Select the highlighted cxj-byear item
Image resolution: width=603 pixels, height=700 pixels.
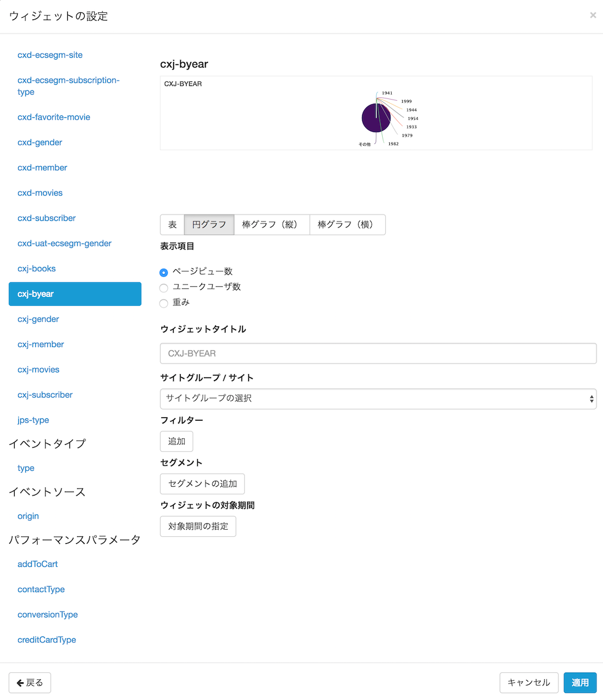pyautogui.click(x=75, y=294)
